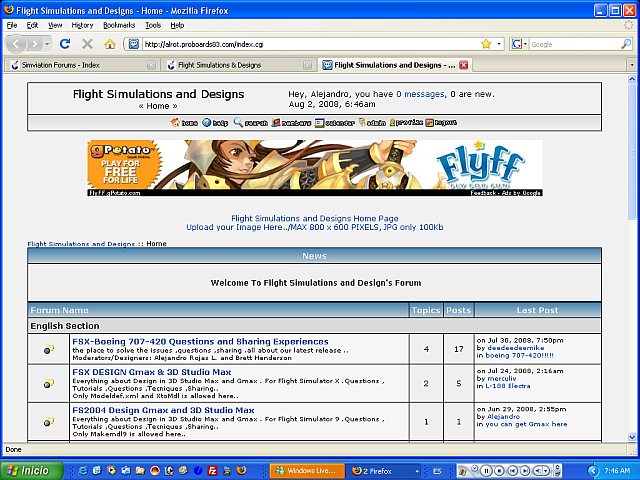Image resolution: width=640 pixels, height=480 pixels.
Task: Click the site identity icon in the address bar
Action: pos(133,44)
